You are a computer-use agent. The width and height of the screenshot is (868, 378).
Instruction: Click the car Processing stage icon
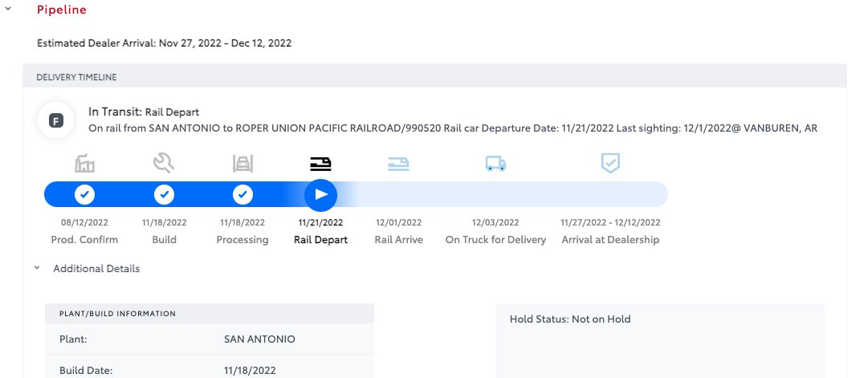(242, 163)
